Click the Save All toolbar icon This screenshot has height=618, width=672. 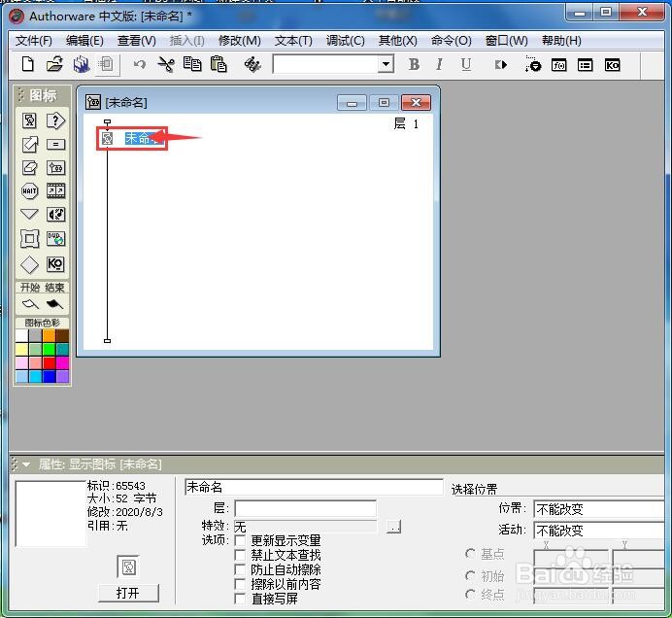coord(81,64)
